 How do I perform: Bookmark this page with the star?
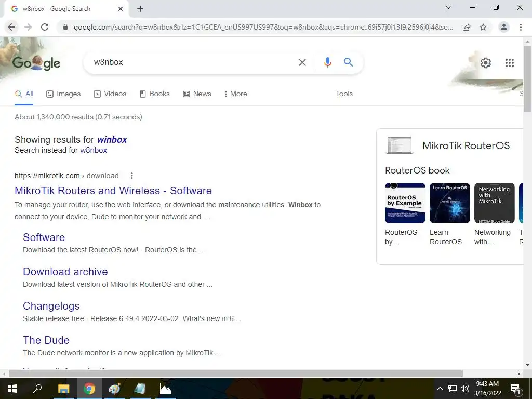[483, 27]
